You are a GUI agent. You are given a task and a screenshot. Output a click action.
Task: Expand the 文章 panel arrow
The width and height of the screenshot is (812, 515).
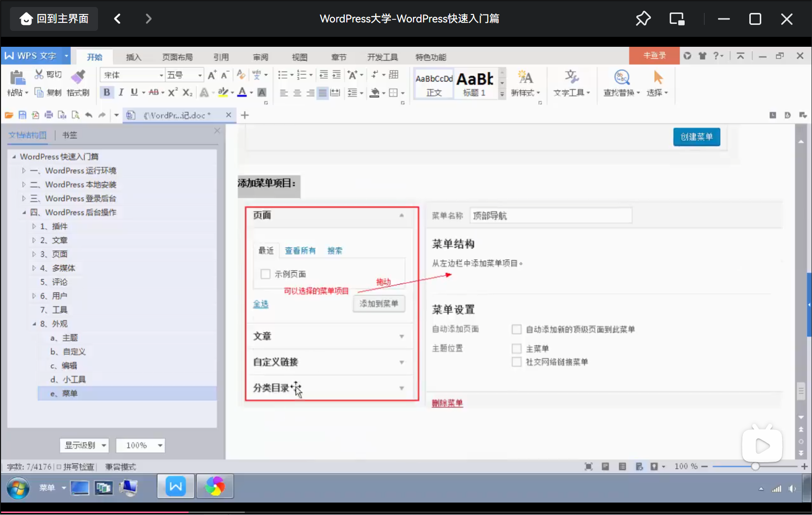402,336
